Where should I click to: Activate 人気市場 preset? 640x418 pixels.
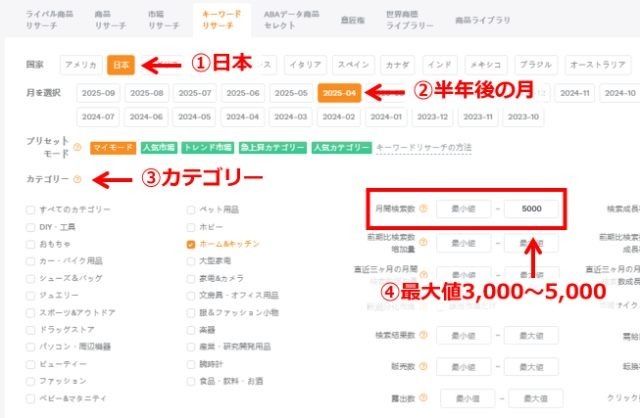click(x=159, y=147)
